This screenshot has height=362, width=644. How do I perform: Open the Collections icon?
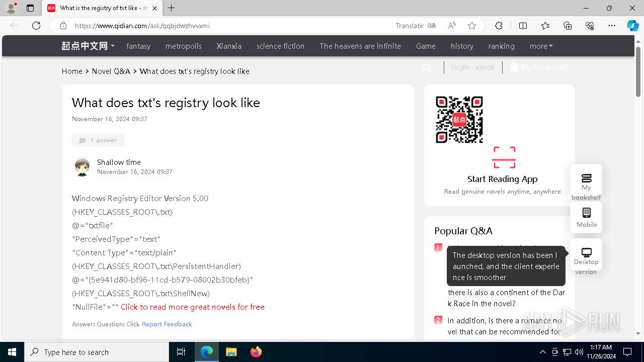[x=568, y=26]
